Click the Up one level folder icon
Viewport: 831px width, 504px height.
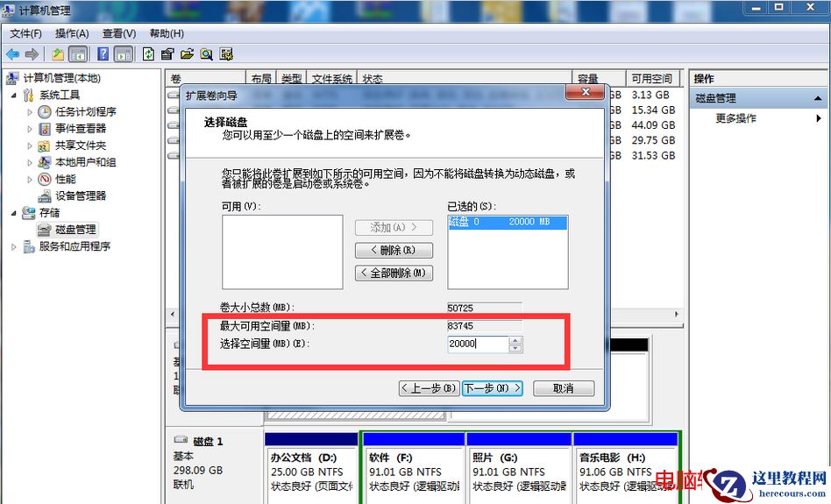(x=58, y=54)
